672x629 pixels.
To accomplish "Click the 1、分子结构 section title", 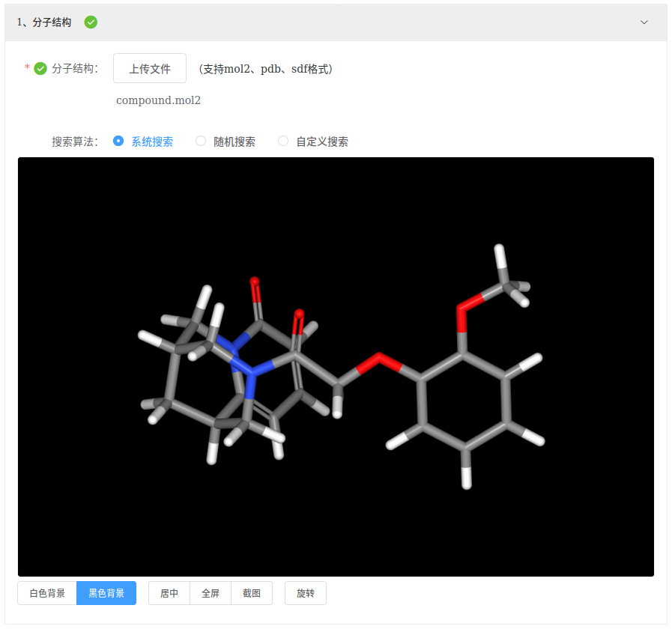I will tap(45, 22).
